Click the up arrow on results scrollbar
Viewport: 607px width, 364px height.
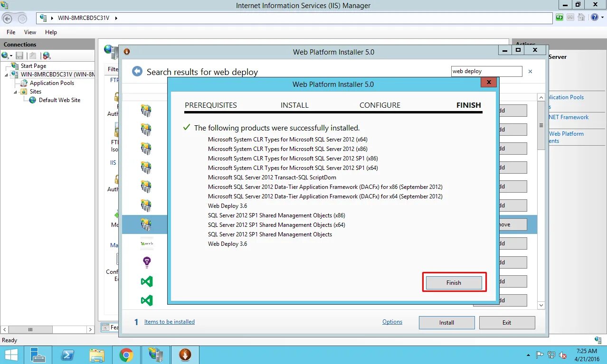(x=541, y=97)
